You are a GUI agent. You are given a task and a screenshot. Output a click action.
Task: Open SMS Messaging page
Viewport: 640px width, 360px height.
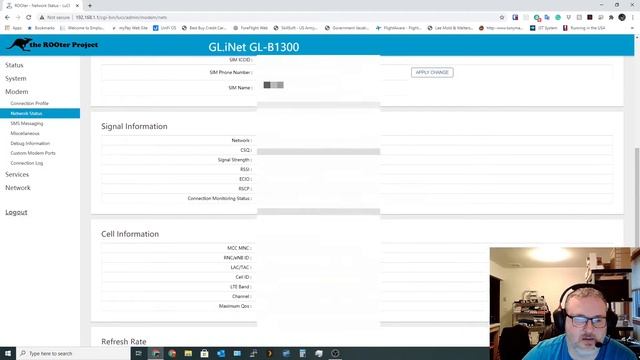click(27, 123)
